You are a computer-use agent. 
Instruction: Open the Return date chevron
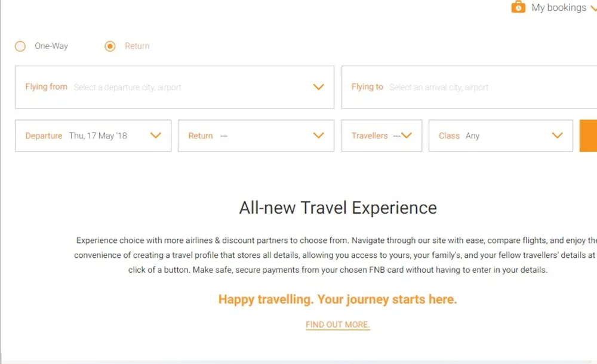[319, 135]
